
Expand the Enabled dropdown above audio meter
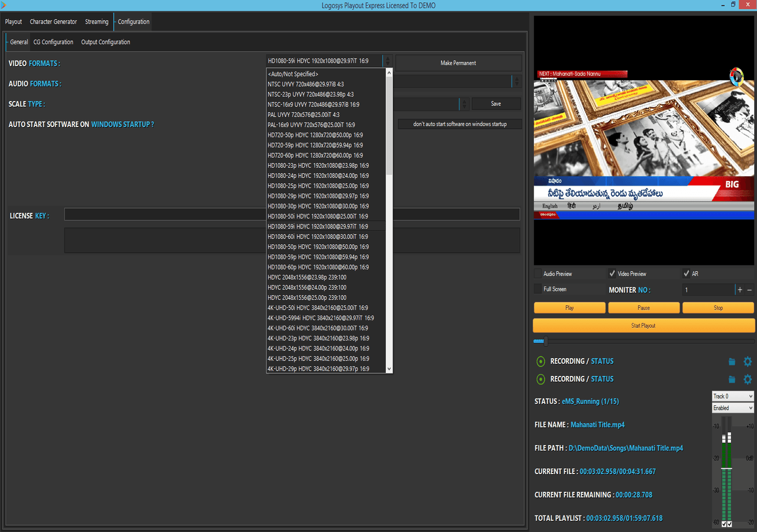point(733,408)
